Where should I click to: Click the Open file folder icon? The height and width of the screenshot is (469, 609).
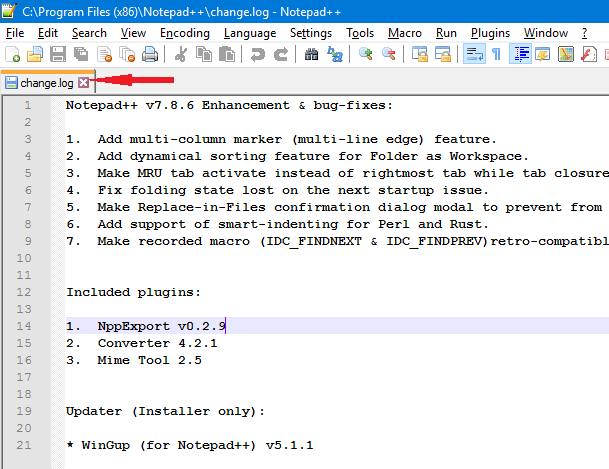35,54
